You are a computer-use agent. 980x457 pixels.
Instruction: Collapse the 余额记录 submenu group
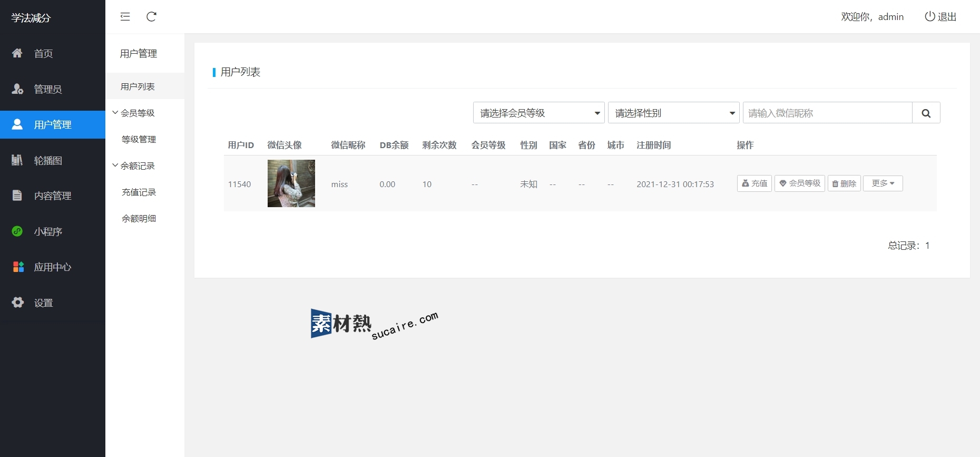(x=134, y=166)
